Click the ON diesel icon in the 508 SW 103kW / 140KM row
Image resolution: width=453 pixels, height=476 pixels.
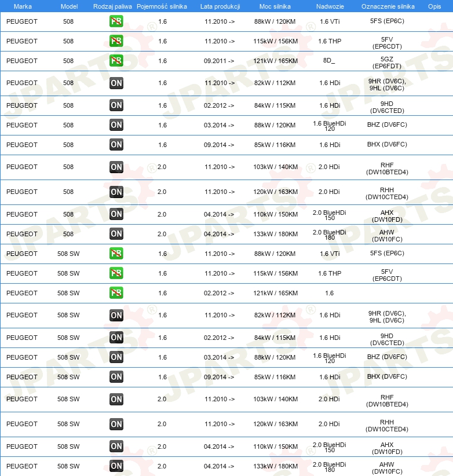pyautogui.click(x=116, y=399)
